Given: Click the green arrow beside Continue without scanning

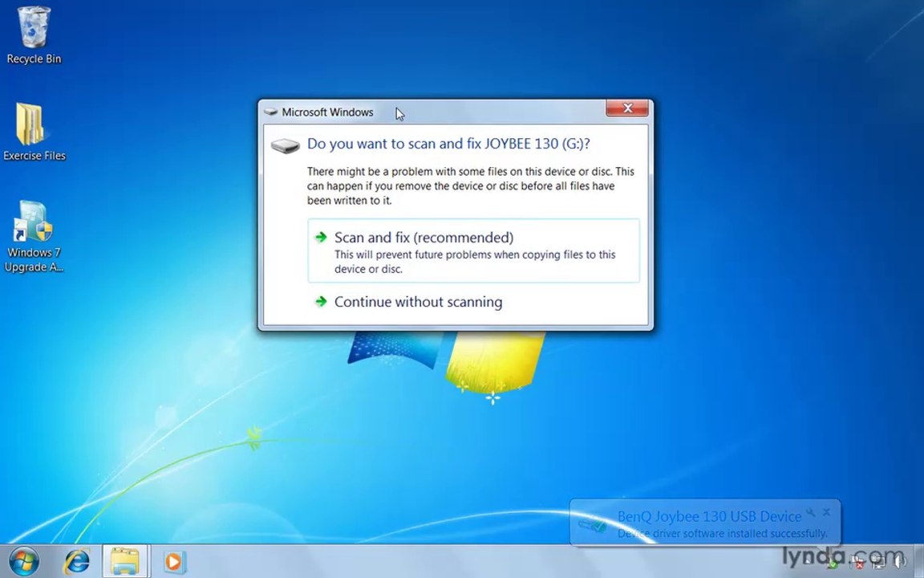Looking at the screenshot, I should [321, 301].
